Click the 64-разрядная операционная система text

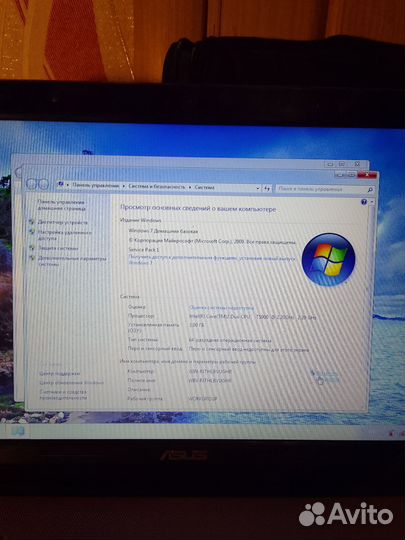tap(230, 340)
